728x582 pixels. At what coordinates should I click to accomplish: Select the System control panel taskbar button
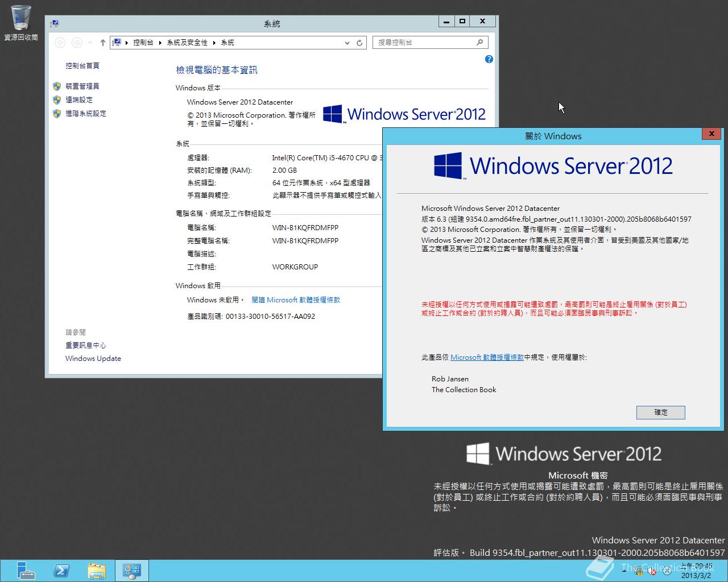[x=132, y=571]
